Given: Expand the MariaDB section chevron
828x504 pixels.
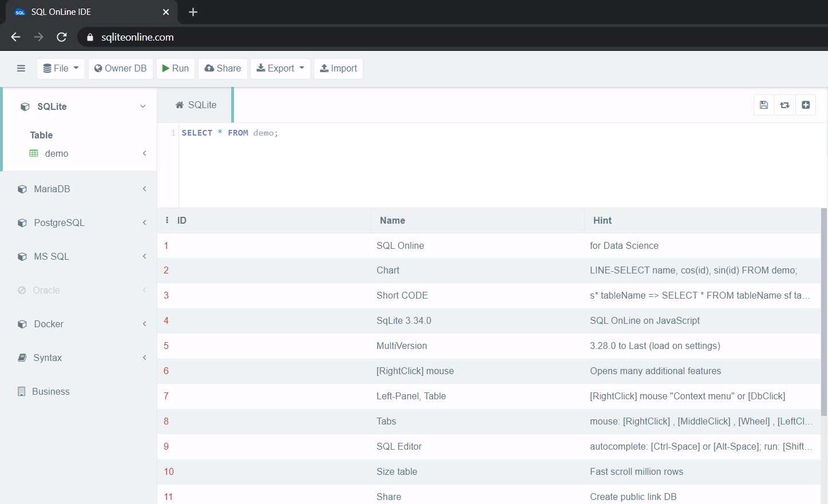Looking at the screenshot, I should click(145, 189).
